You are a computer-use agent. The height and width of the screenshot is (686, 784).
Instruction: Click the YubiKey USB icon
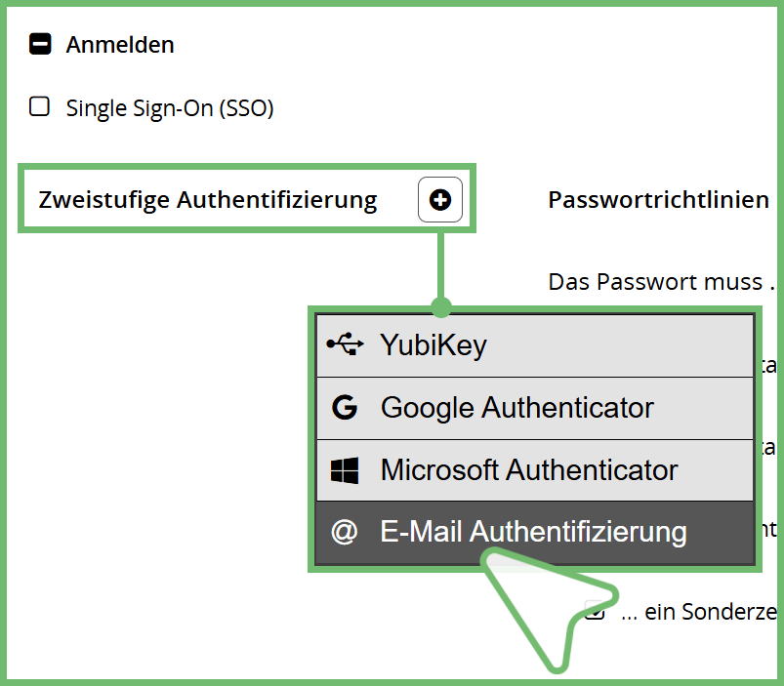pos(345,344)
